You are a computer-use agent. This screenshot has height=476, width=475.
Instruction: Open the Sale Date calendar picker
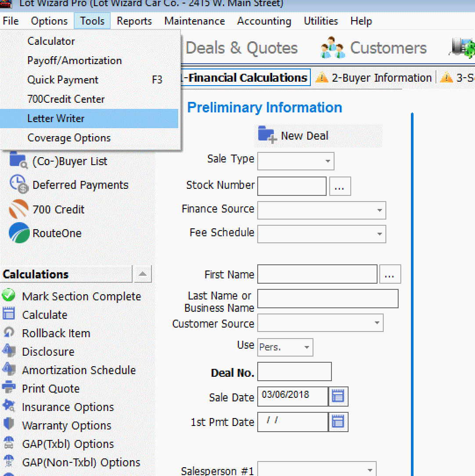(x=338, y=397)
